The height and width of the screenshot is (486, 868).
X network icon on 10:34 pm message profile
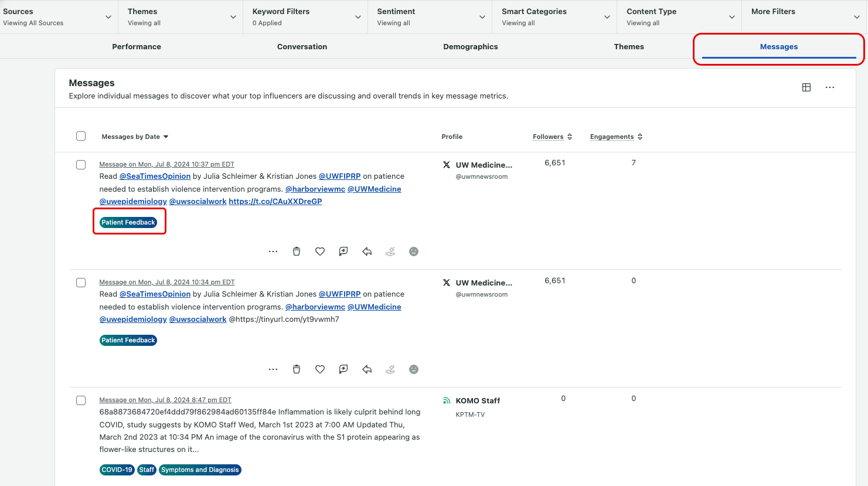point(447,283)
